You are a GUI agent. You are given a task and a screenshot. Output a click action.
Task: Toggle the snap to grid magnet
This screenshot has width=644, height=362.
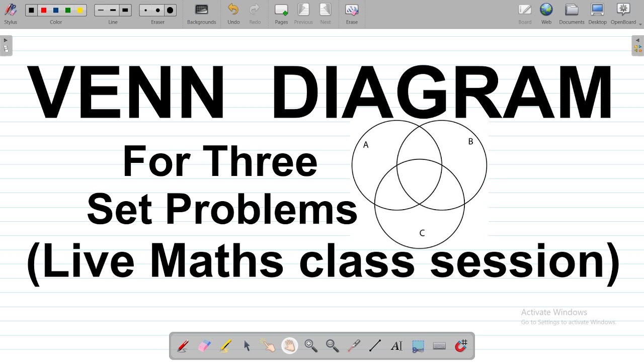(x=461, y=346)
